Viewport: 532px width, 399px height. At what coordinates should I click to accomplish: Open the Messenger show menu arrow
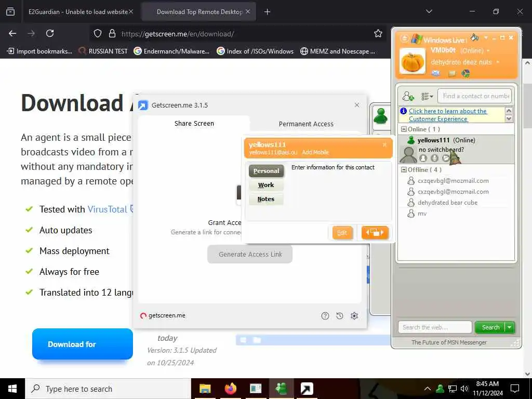(486, 37)
